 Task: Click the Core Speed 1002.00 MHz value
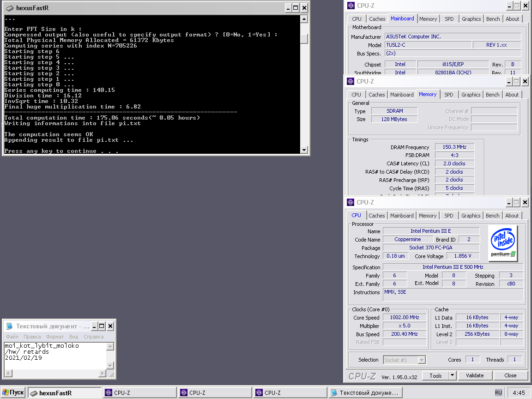tap(405, 318)
